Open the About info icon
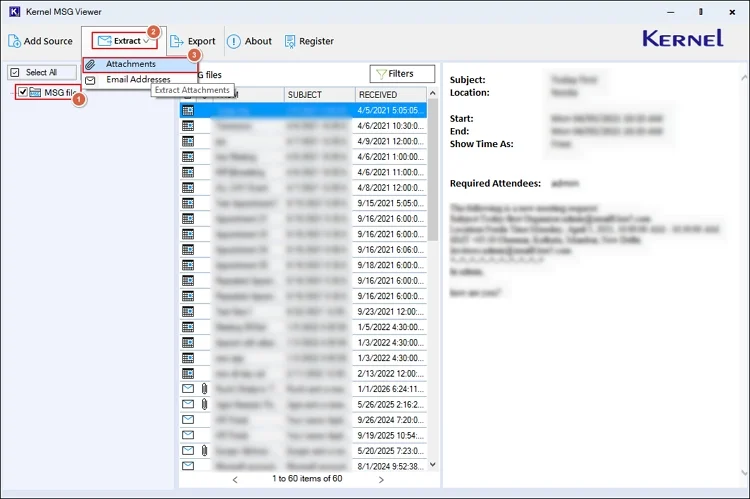This screenshot has width=750, height=499. pyautogui.click(x=233, y=41)
